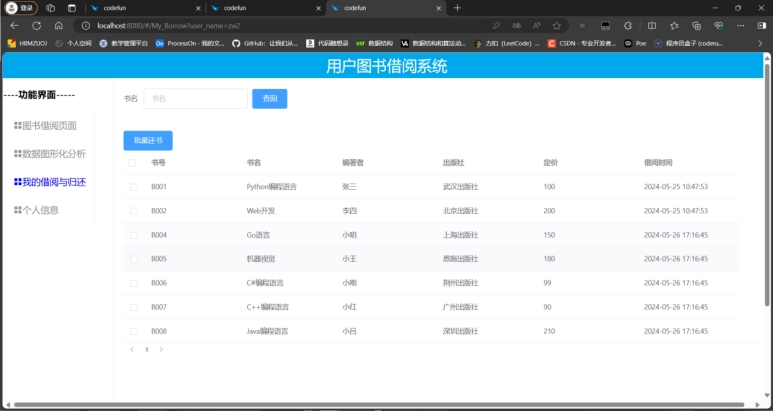Viewport: 773px width, 411px height.
Task: Open 个人信息 in the sidebar menu
Action: (40, 210)
